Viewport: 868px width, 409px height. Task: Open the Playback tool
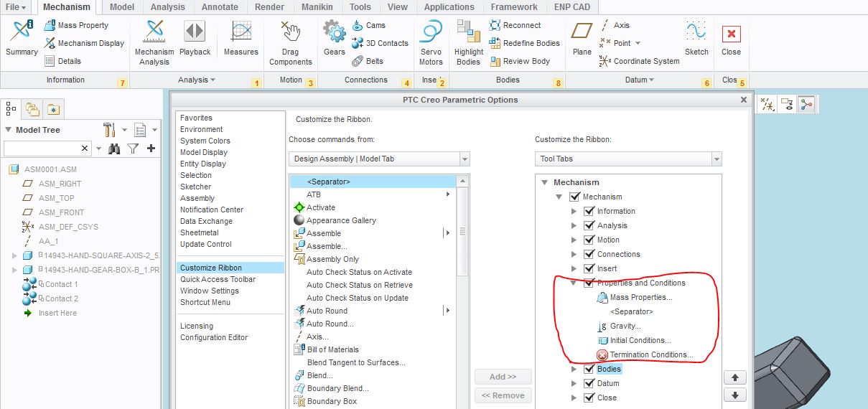195,38
